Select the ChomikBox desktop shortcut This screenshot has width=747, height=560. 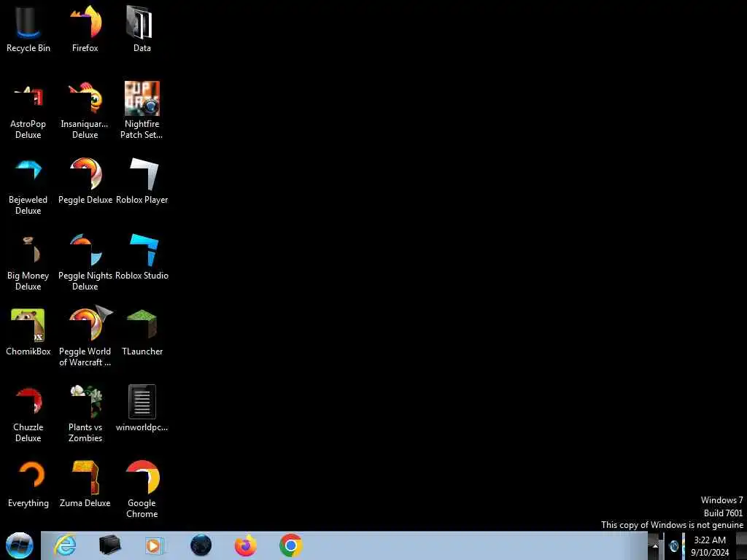coord(28,332)
